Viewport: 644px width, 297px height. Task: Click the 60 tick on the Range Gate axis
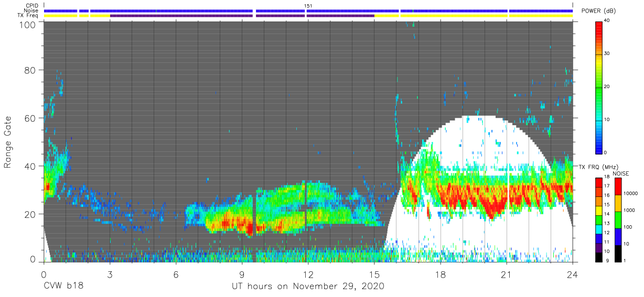click(x=31, y=118)
